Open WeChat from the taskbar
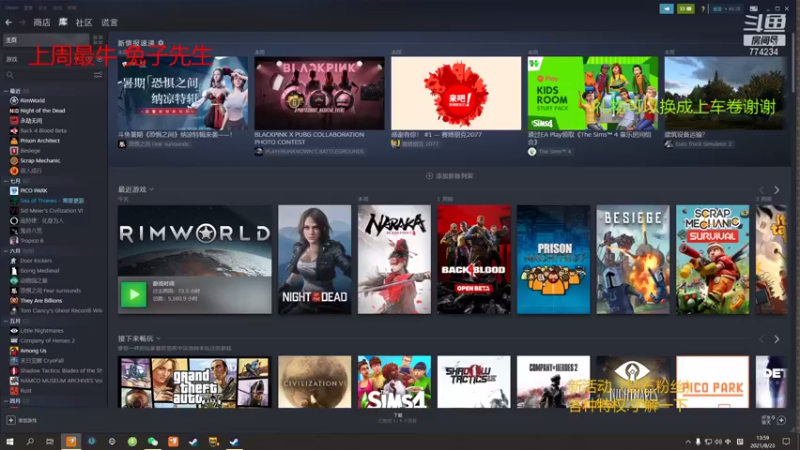 (x=153, y=441)
